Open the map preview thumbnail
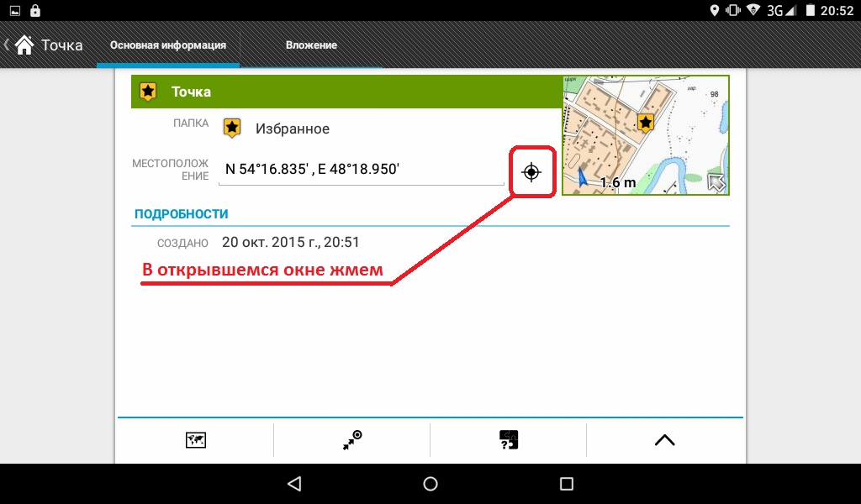This screenshot has width=861, height=504. point(645,134)
